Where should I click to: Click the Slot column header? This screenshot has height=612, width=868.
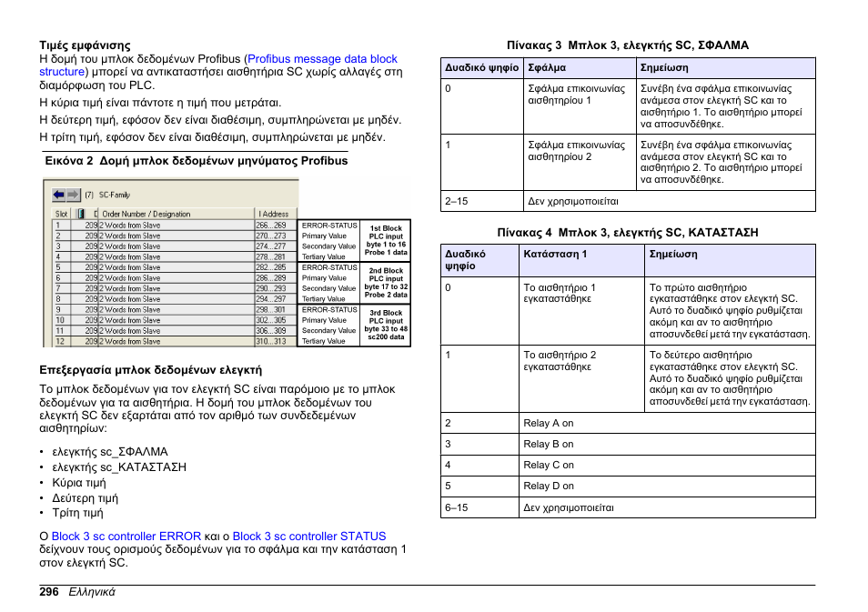click(61, 214)
